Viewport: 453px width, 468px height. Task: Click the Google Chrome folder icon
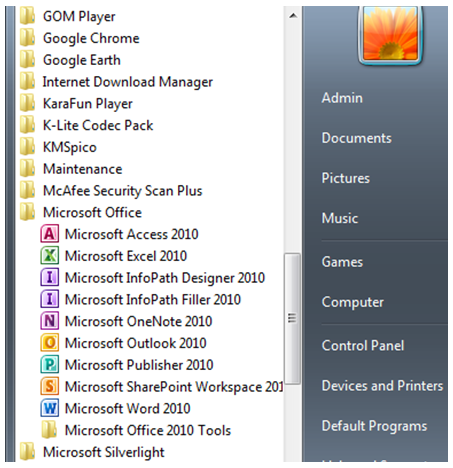(27, 38)
